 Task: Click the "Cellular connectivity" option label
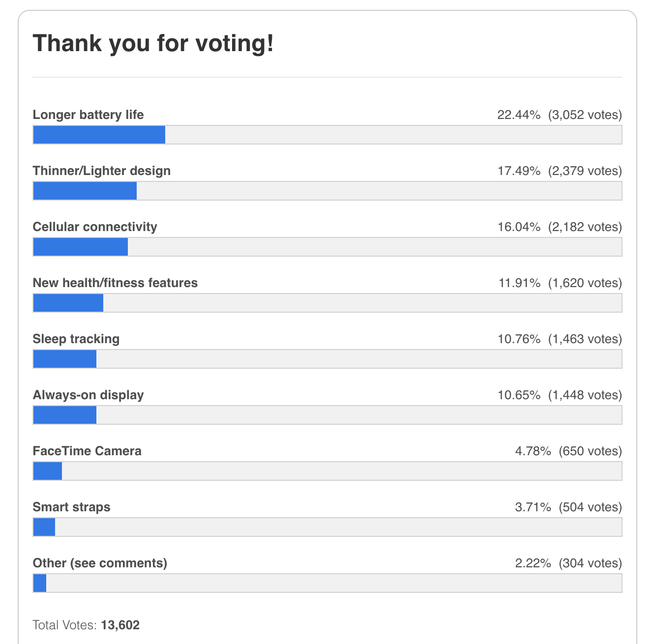click(95, 227)
